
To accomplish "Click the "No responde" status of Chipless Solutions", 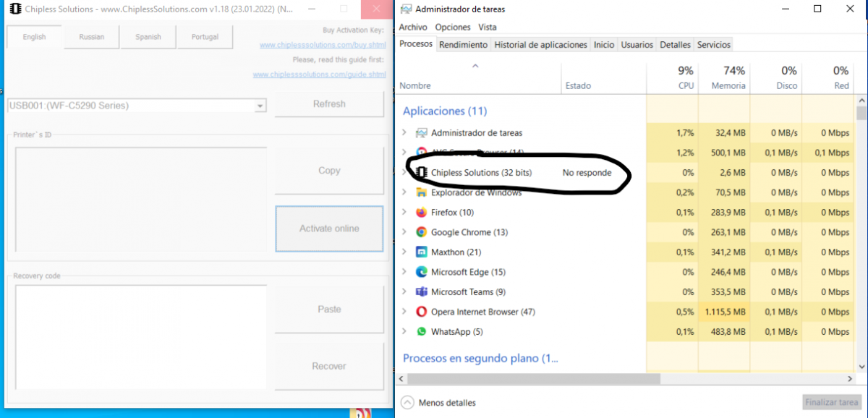I will tap(587, 173).
